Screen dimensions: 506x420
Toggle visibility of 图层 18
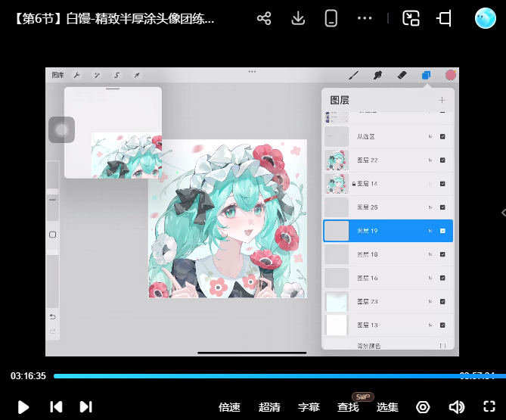(x=442, y=254)
